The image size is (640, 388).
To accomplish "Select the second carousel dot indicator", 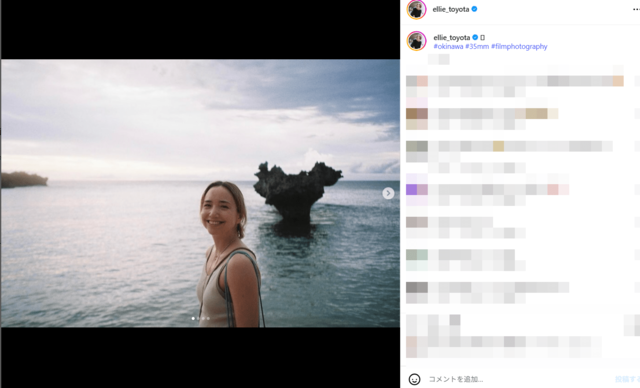I will click(198, 318).
